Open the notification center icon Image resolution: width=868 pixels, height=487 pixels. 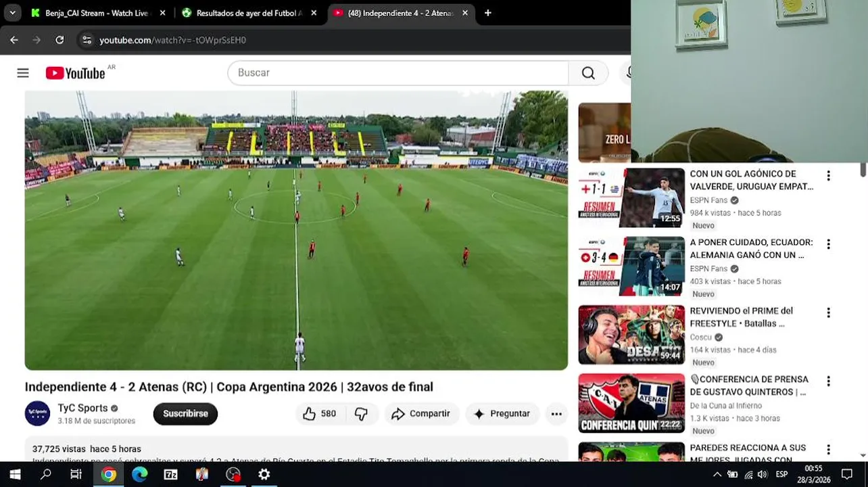click(847, 474)
